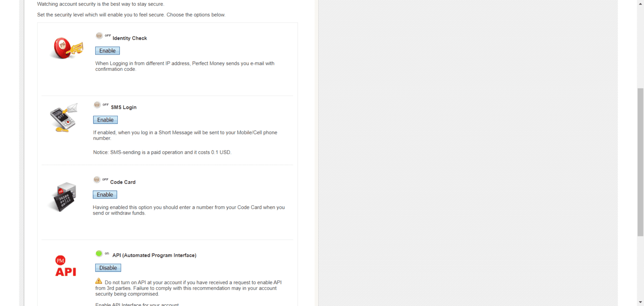Image resolution: width=644 pixels, height=306 pixels.
Task: Click the Identity Check heading text
Action: pyautogui.click(x=130, y=38)
